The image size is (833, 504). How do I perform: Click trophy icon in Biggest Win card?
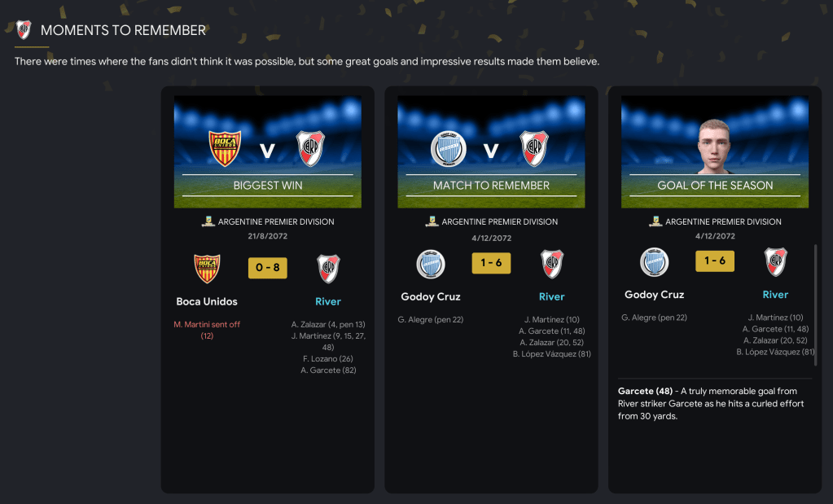coord(208,221)
